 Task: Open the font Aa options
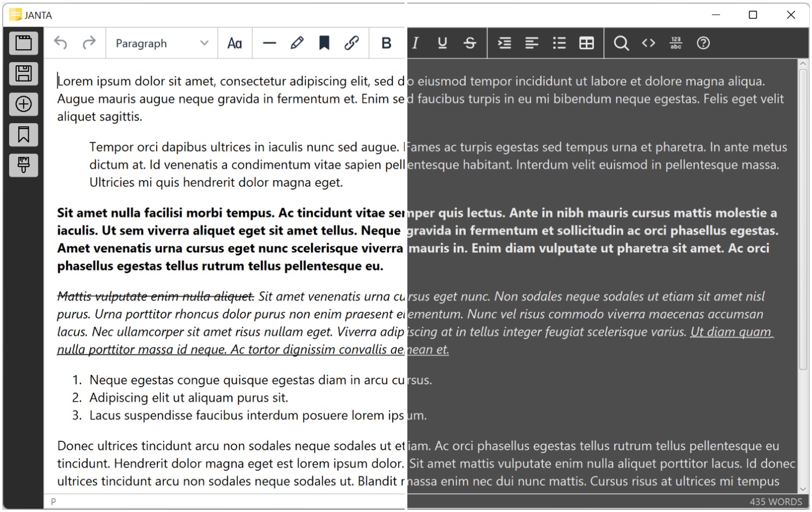[x=234, y=43]
